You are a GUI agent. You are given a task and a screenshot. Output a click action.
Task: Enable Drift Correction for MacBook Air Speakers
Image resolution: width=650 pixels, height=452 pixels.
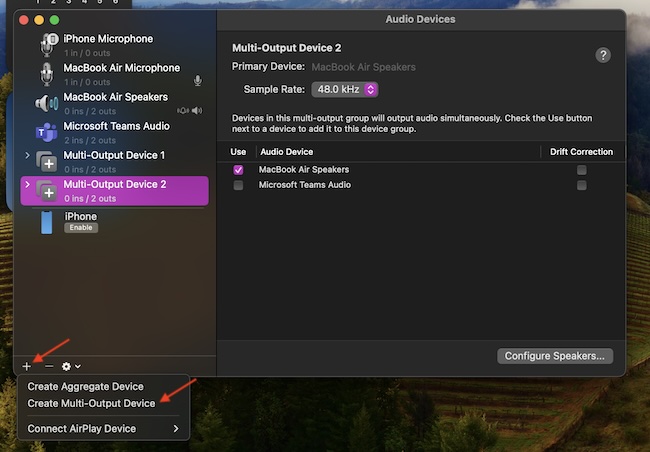(582, 170)
